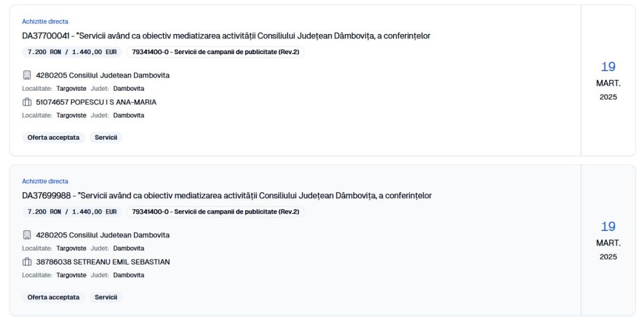Click second card's 'Servicii' tag
The width and height of the screenshot is (644, 318).
[106, 297]
